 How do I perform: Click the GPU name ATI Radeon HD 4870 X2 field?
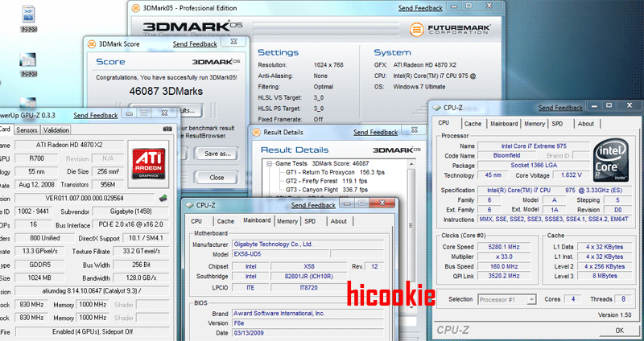pos(69,145)
